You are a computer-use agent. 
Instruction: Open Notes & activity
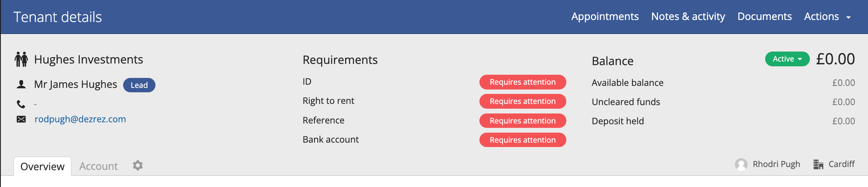click(688, 16)
